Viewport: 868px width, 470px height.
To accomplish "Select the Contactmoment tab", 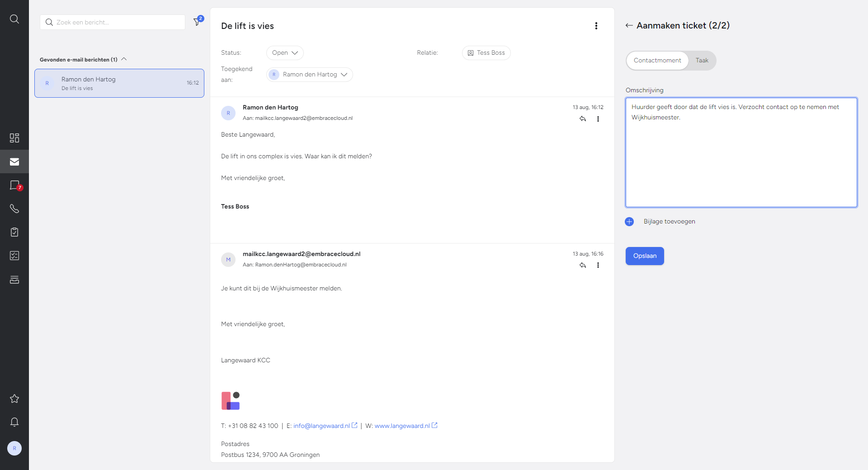I will coord(657,61).
